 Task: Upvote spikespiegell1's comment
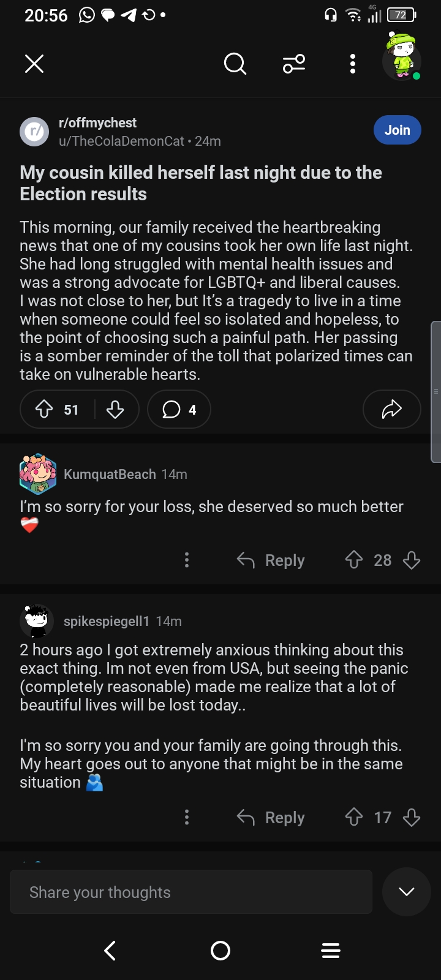[x=354, y=817]
